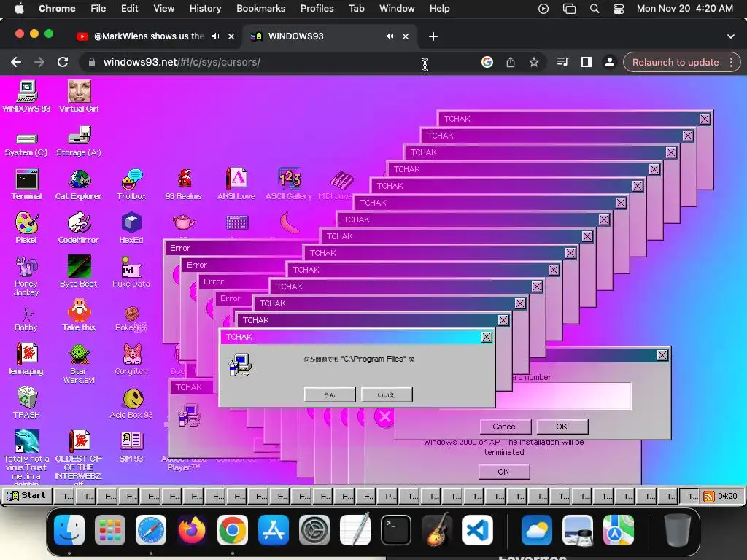Open the Profiles menu in menu bar
Image resolution: width=747 pixels, height=560 pixels.
[x=317, y=9]
